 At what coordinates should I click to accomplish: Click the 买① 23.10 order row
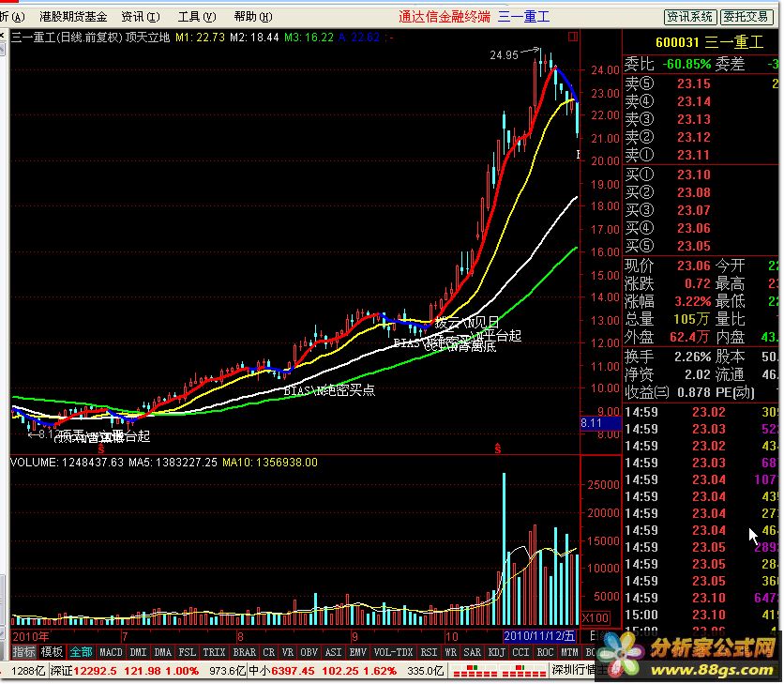(x=700, y=175)
